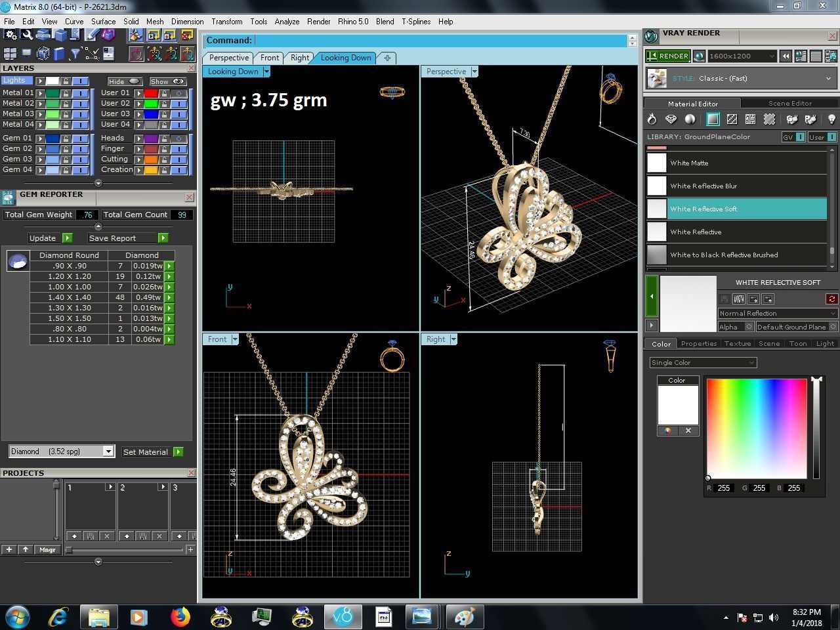Click Save Report in Gem Reporter

pyautogui.click(x=128, y=238)
